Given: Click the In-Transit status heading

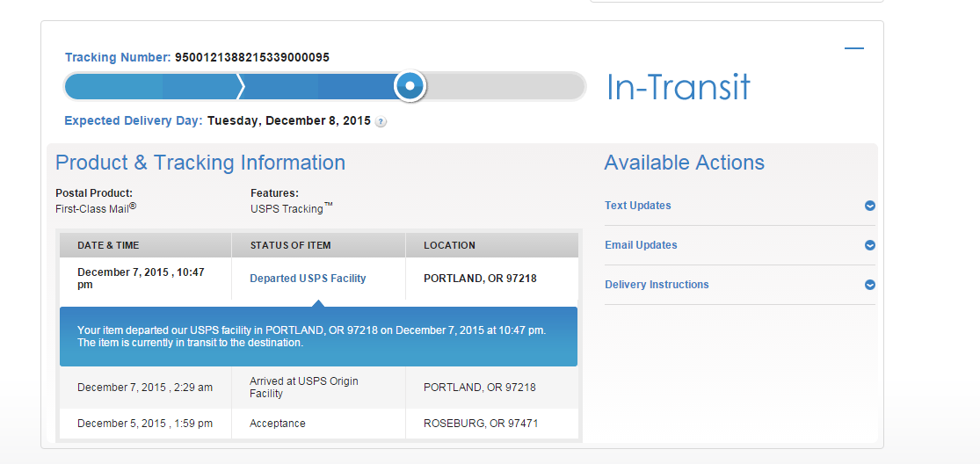Looking at the screenshot, I should (678, 87).
